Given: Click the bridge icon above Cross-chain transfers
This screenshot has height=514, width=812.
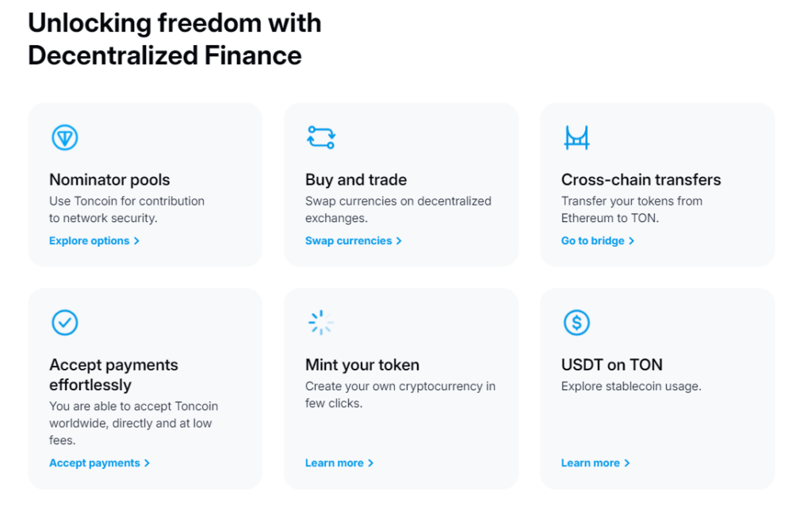Looking at the screenshot, I should [x=577, y=137].
